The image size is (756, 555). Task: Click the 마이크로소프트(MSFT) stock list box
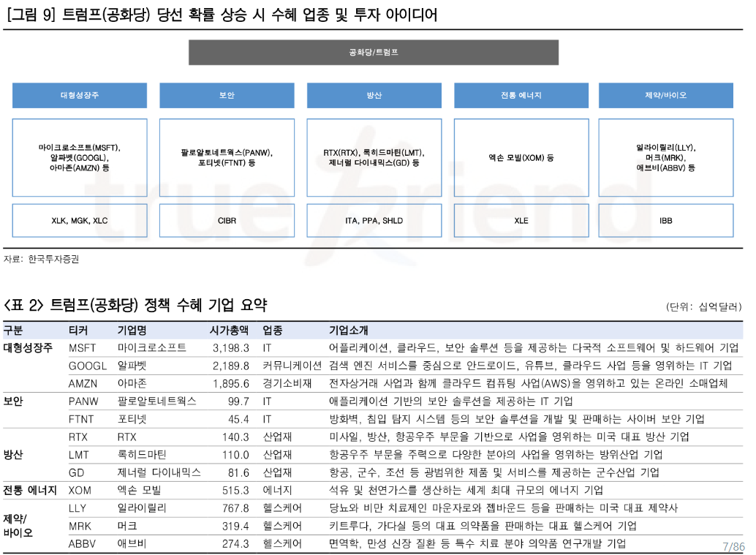tap(80, 158)
